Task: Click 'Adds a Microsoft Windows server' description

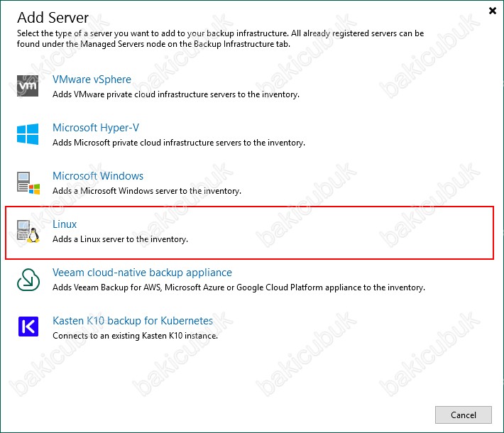Action: [147, 191]
